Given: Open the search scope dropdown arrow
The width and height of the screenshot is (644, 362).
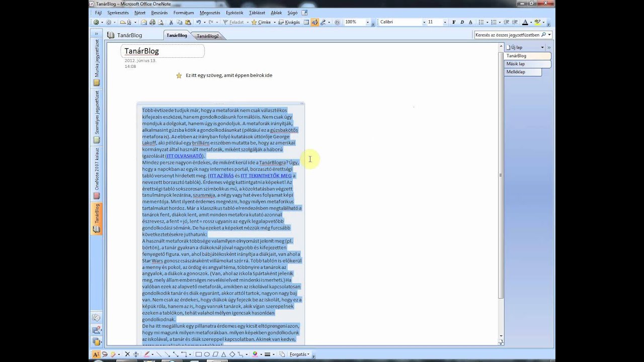Looking at the screenshot, I should click(549, 35).
